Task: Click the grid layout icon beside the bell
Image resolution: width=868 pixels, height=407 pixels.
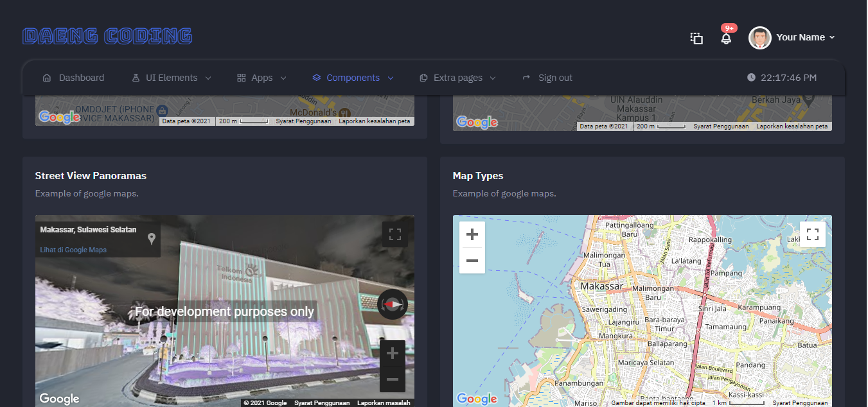Action: [696, 39]
